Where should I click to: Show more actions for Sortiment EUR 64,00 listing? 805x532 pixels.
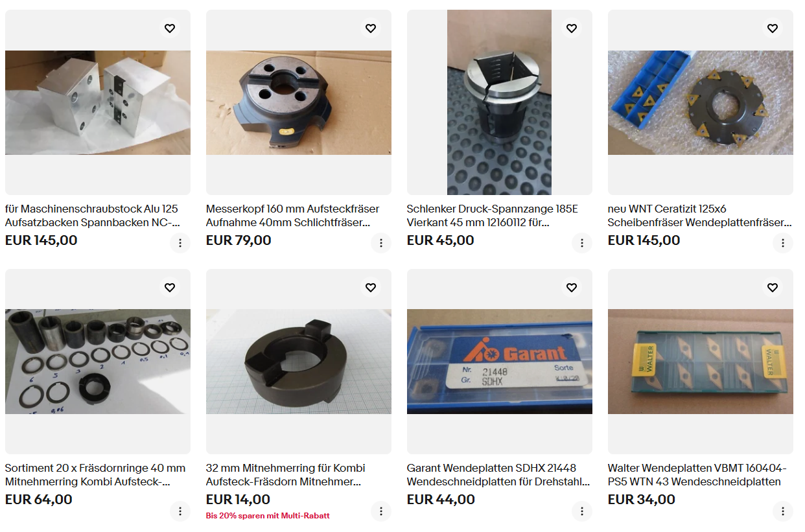coord(180,511)
